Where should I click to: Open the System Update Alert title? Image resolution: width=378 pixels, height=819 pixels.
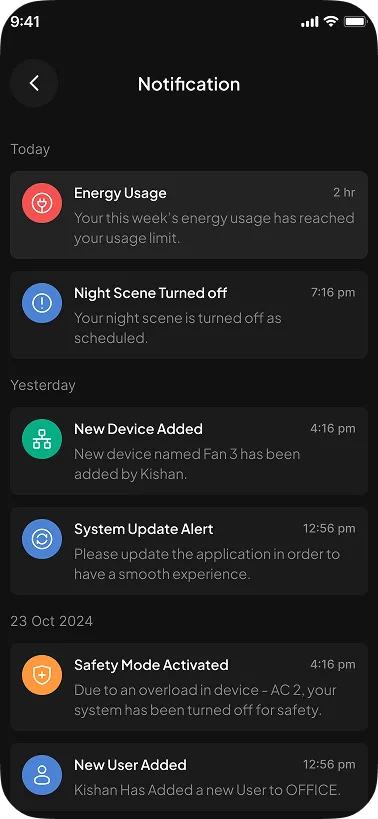pos(144,529)
